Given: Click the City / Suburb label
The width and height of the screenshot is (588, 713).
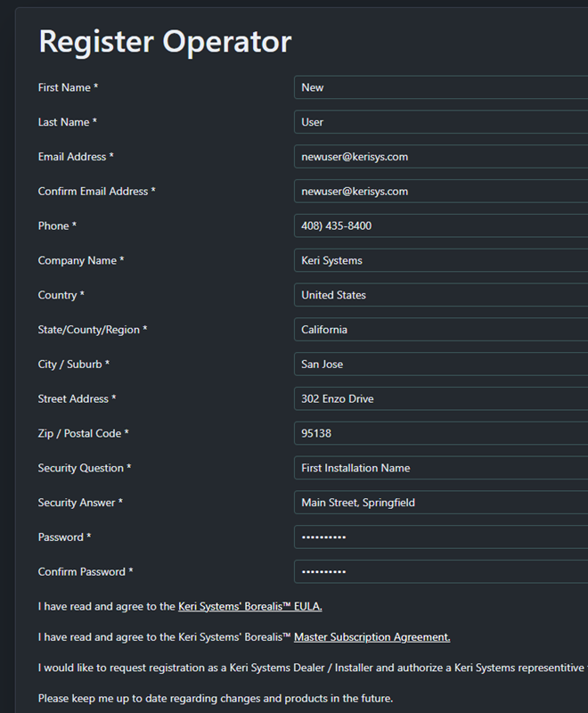Looking at the screenshot, I should pyautogui.click(x=74, y=364).
